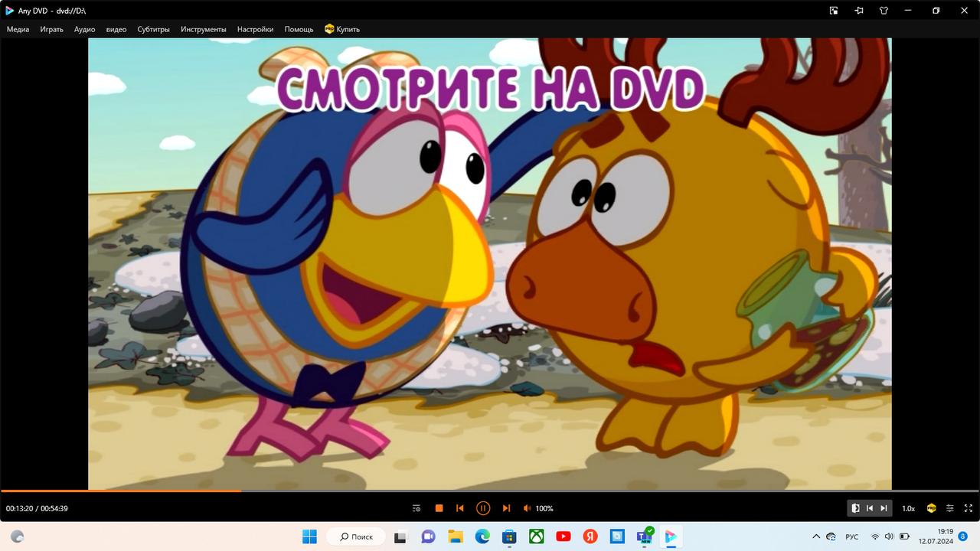Open the Аудио menu
This screenshot has height=551, width=980.
point(84,29)
